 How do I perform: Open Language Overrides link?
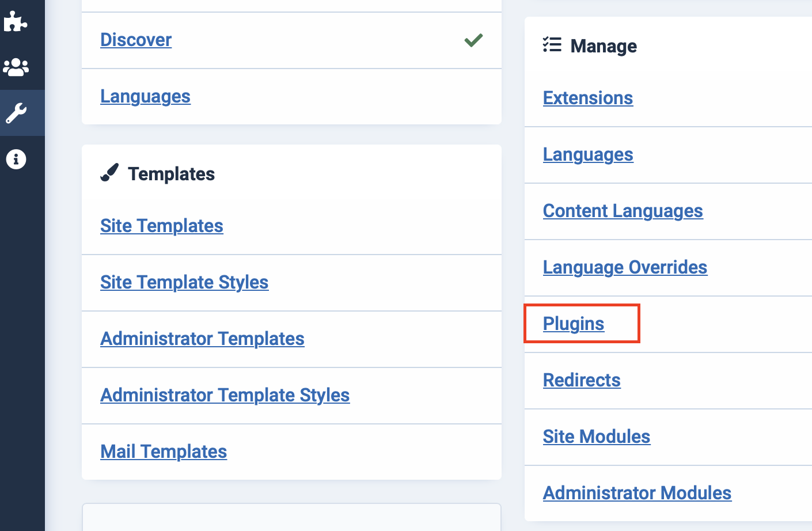point(625,267)
